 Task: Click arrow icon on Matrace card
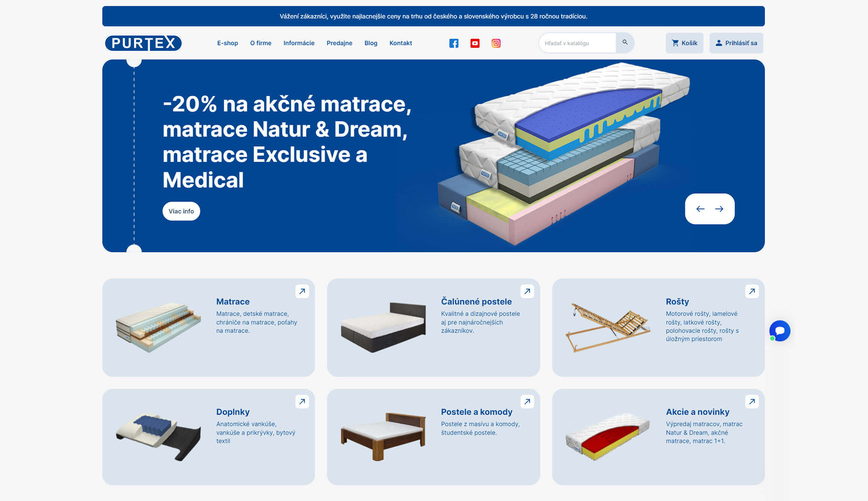[302, 292]
